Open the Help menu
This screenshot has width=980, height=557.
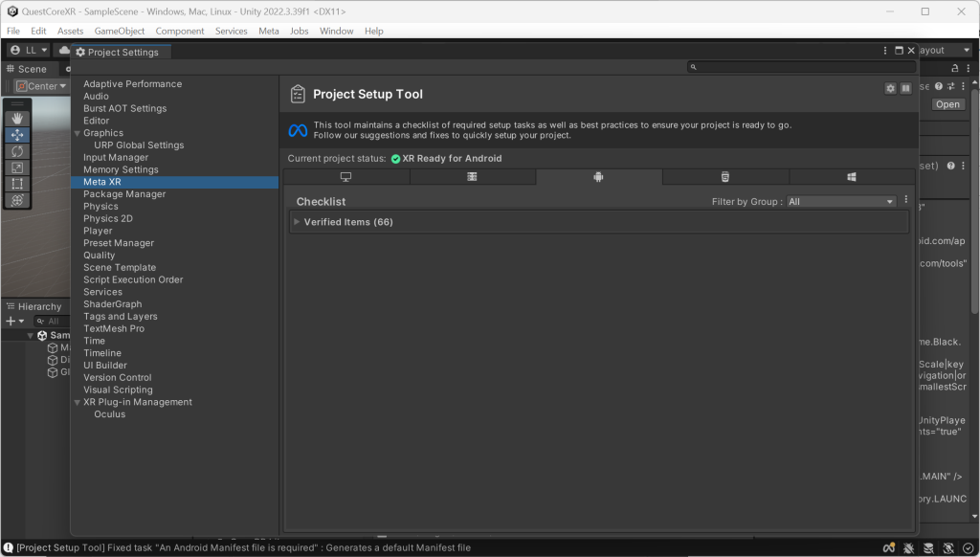point(374,31)
